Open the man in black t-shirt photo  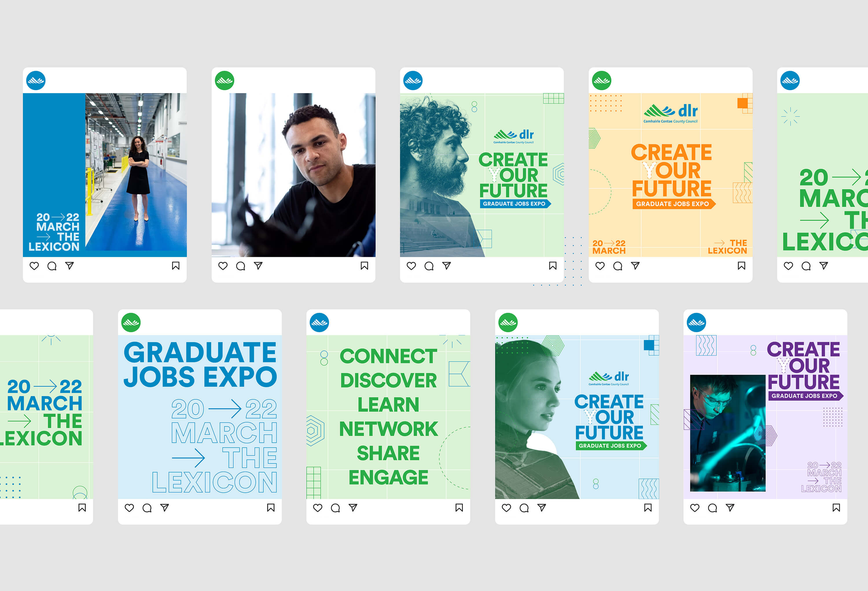[x=293, y=175]
